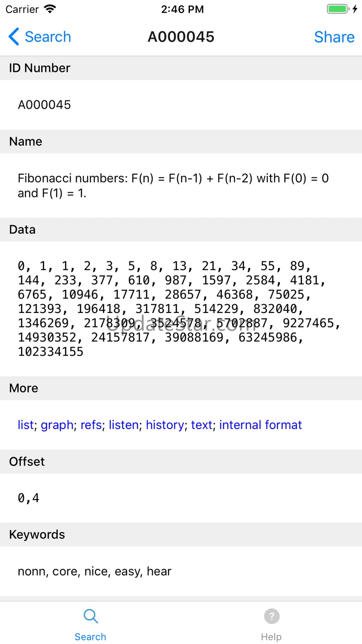This screenshot has height=644, width=362.
Task: Tap the sequence data numbers block
Action: [179, 309]
